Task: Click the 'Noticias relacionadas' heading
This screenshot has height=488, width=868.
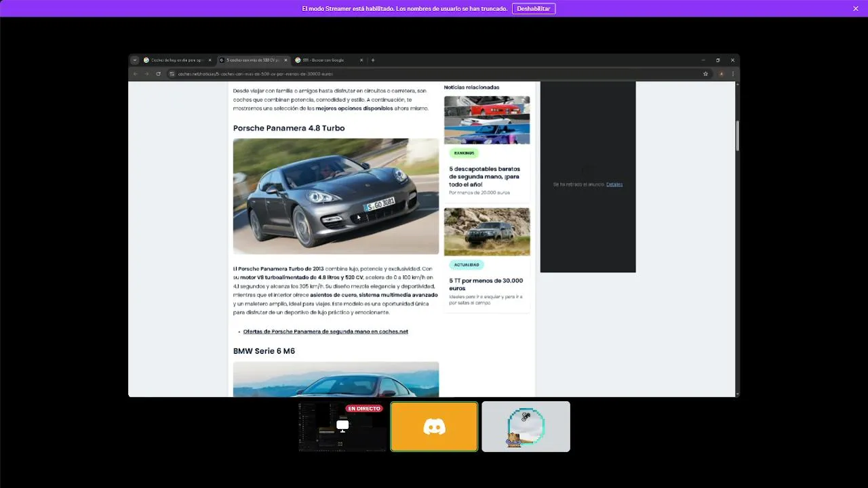Action: (x=471, y=87)
